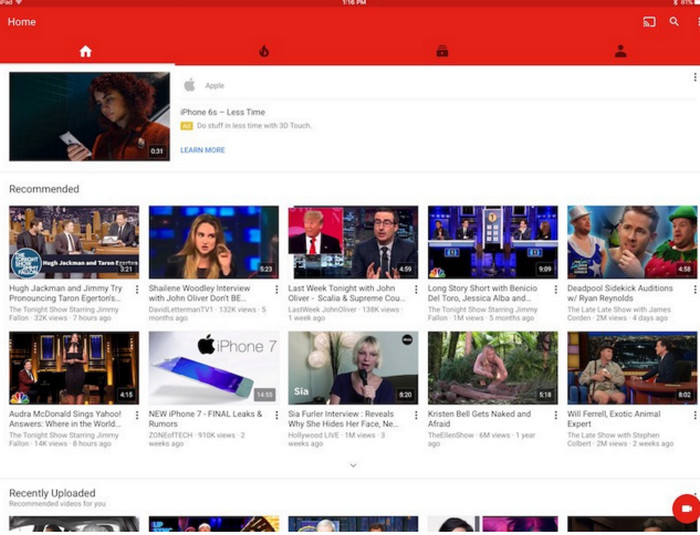Screen dimensions: 700x535
Task: Open the Subscriptions tab icon
Action: pyautogui.click(x=442, y=51)
